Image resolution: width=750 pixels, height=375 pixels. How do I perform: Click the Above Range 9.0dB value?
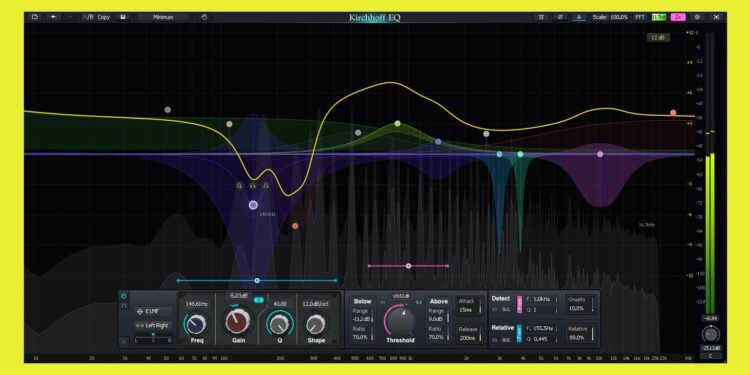coord(436,319)
